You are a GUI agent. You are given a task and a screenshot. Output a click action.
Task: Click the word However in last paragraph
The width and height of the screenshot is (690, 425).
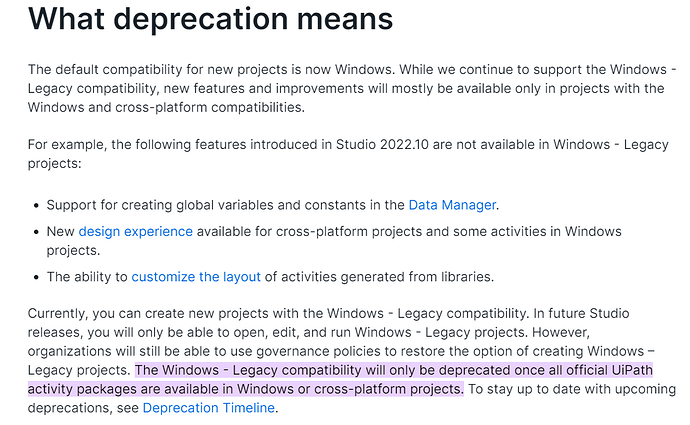[x=561, y=332]
